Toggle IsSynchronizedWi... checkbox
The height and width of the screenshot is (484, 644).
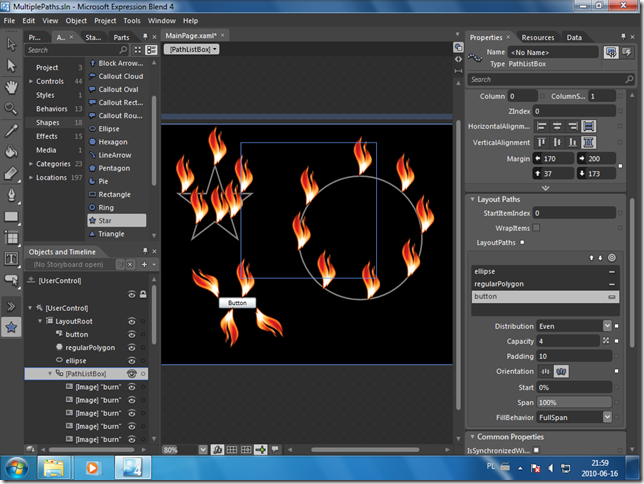(x=536, y=450)
